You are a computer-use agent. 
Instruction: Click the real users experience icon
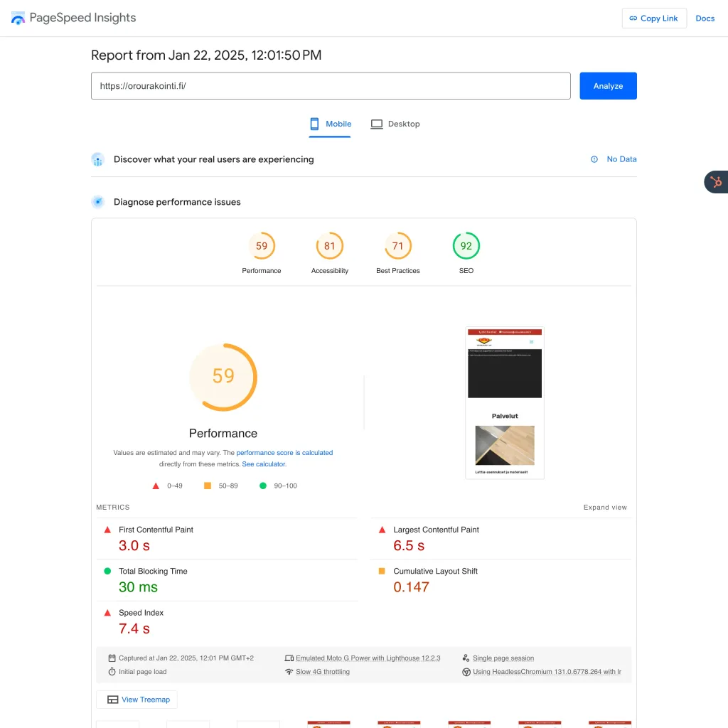[98, 159]
